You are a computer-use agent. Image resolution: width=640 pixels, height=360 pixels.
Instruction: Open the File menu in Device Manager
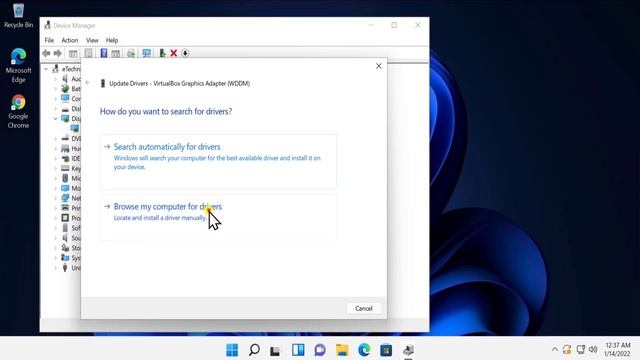tap(49, 40)
